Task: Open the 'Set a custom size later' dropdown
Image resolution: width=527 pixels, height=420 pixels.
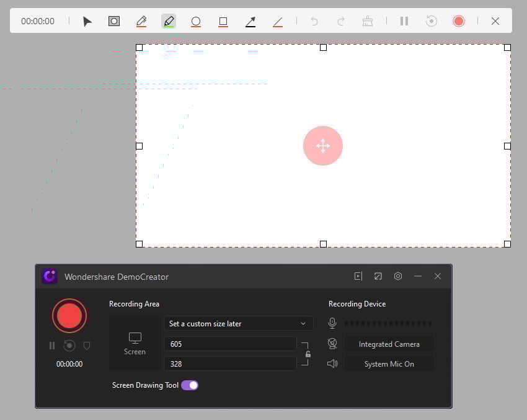Action: 239,323
